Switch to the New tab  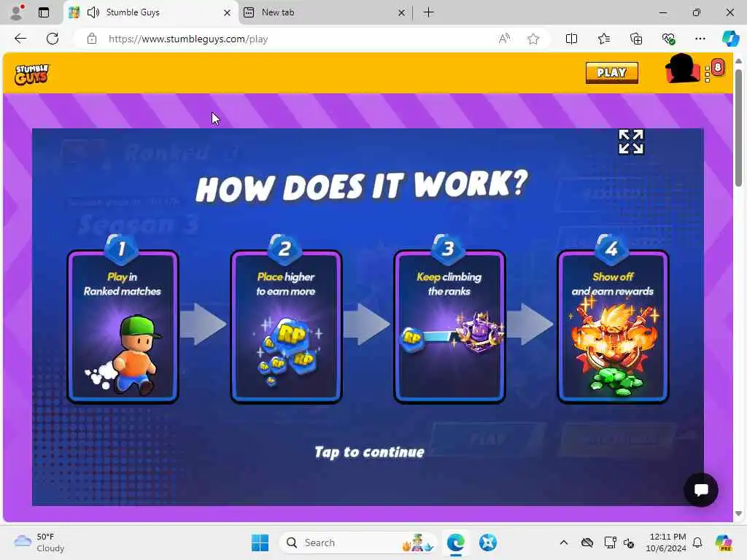[x=325, y=13]
